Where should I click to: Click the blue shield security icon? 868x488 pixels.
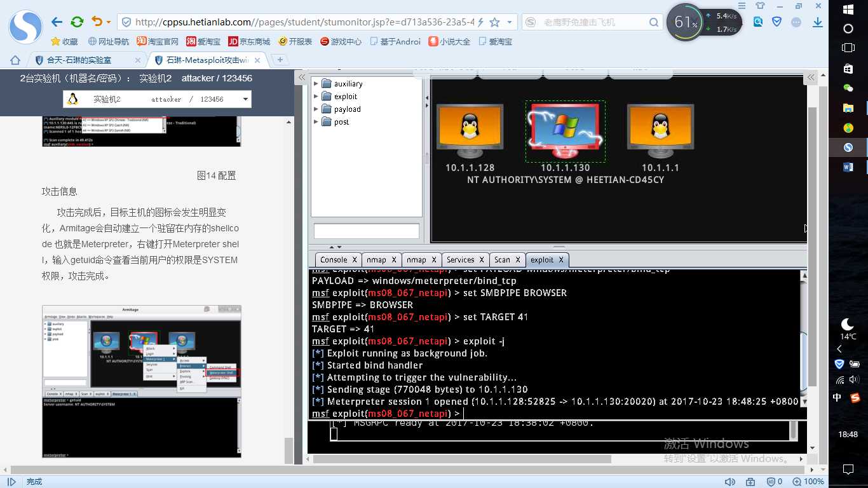776,22
